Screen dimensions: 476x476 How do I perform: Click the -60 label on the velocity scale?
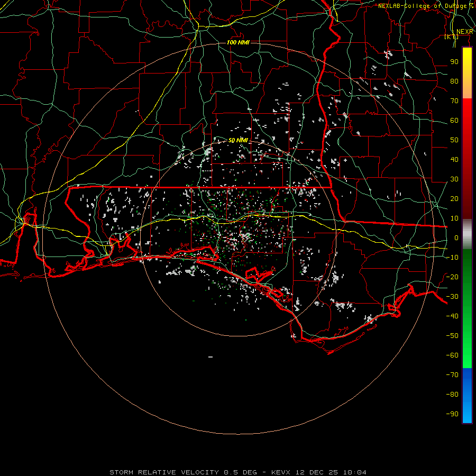pyautogui.click(x=452, y=355)
